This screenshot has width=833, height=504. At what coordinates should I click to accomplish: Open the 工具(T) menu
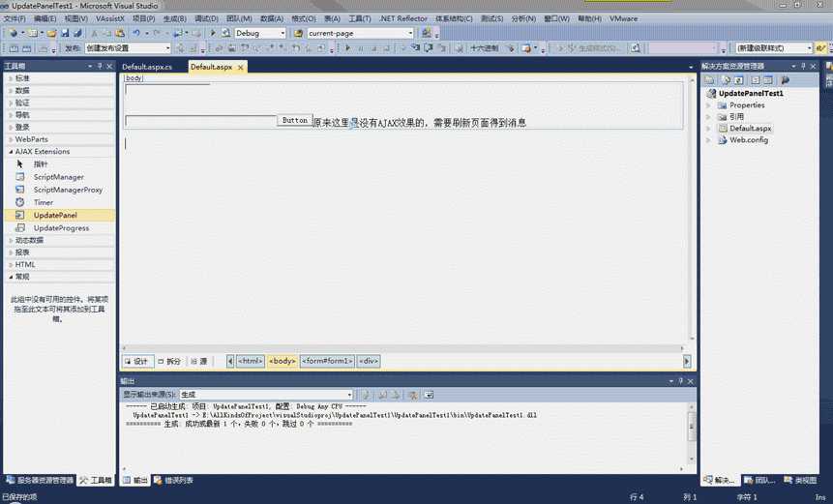[x=360, y=18]
